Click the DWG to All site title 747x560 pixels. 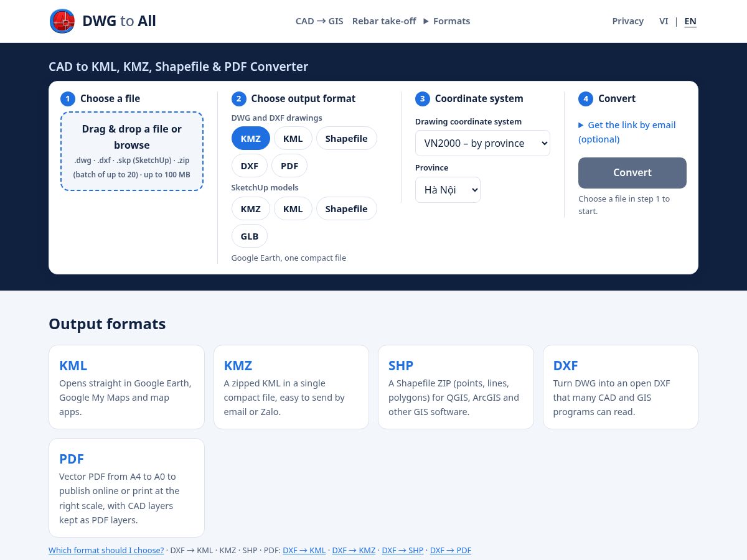tap(119, 21)
